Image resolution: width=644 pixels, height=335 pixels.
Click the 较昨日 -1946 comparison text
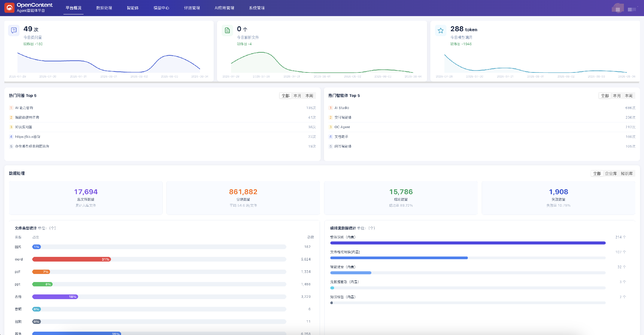(461, 44)
